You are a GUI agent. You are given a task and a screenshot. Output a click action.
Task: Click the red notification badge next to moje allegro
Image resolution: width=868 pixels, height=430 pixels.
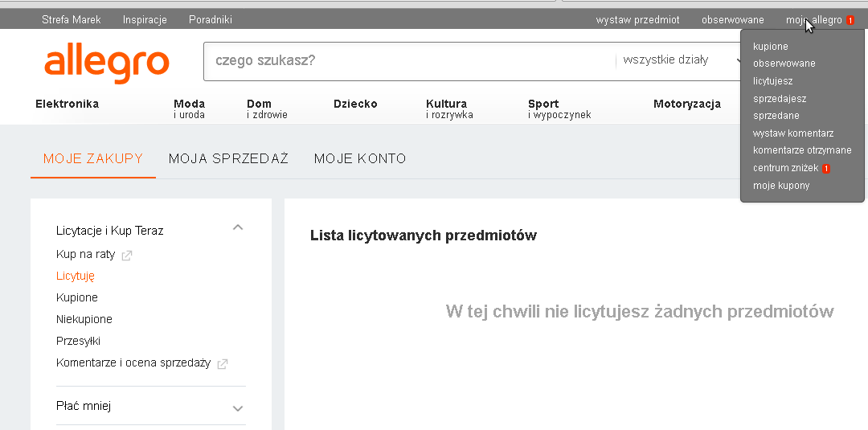pos(850,20)
